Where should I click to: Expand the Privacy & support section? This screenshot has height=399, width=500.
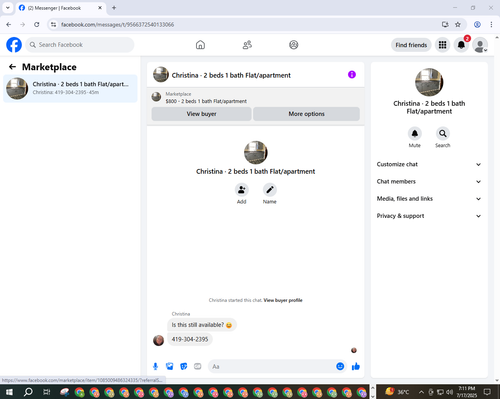429,216
